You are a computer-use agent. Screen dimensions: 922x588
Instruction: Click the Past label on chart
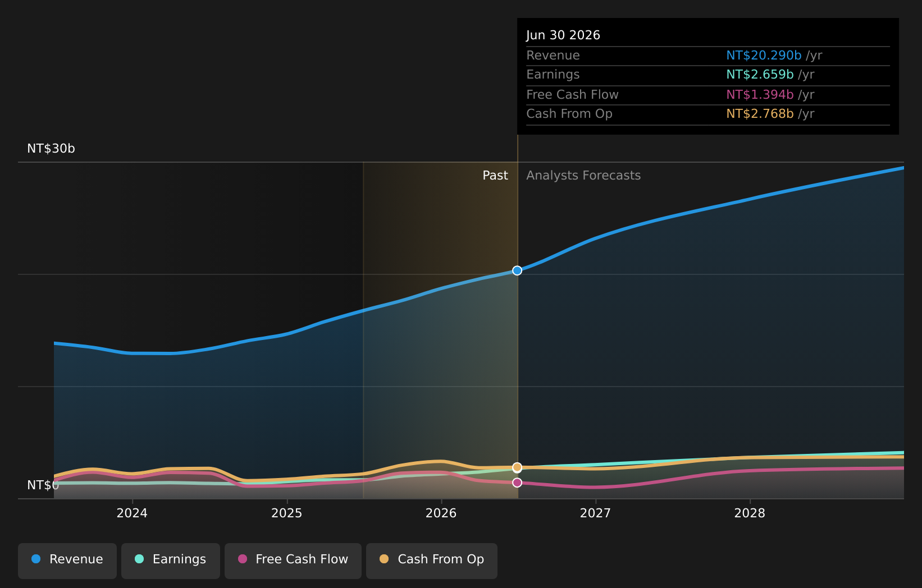click(495, 176)
